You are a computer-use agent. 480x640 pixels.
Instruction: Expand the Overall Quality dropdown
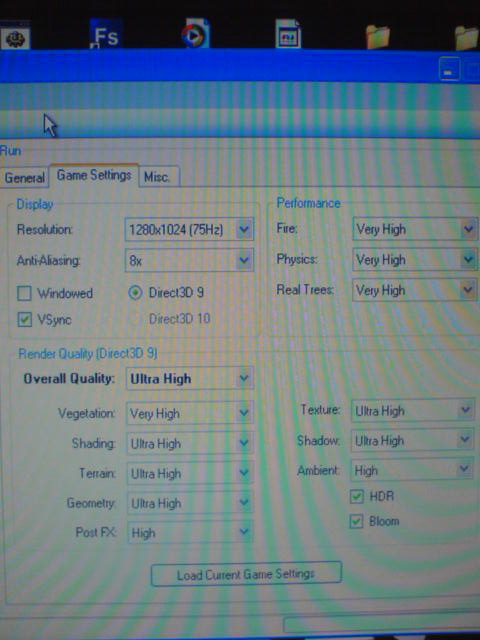click(x=190, y=378)
